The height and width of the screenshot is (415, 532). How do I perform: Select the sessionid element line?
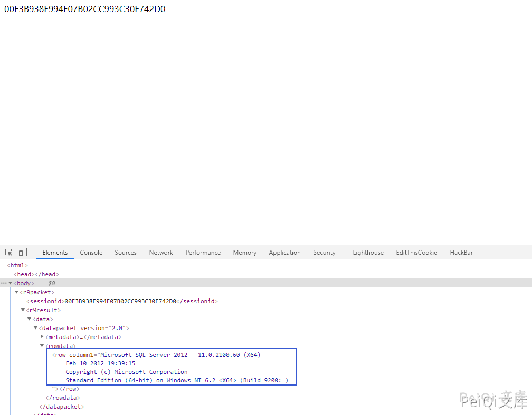coord(121,301)
